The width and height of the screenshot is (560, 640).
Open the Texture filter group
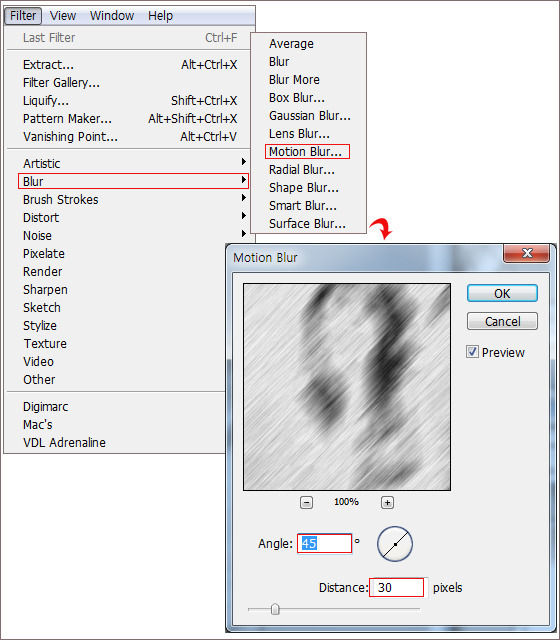(x=45, y=343)
